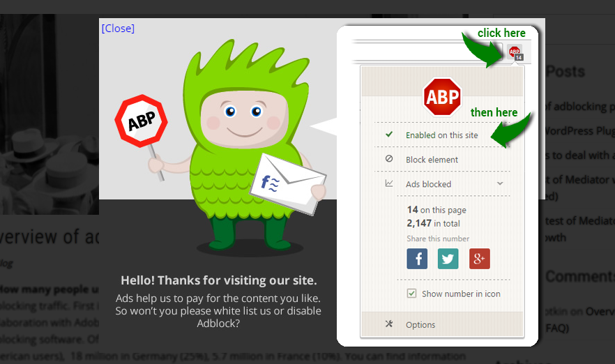Click the ABP toolbar icon showing 14
The height and width of the screenshot is (364, 615).
(x=515, y=52)
